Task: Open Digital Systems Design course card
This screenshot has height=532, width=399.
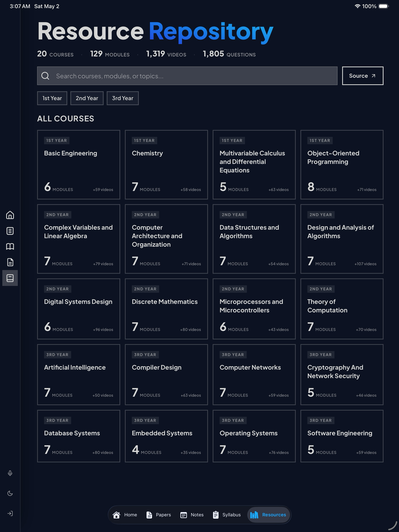Action: (x=79, y=309)
